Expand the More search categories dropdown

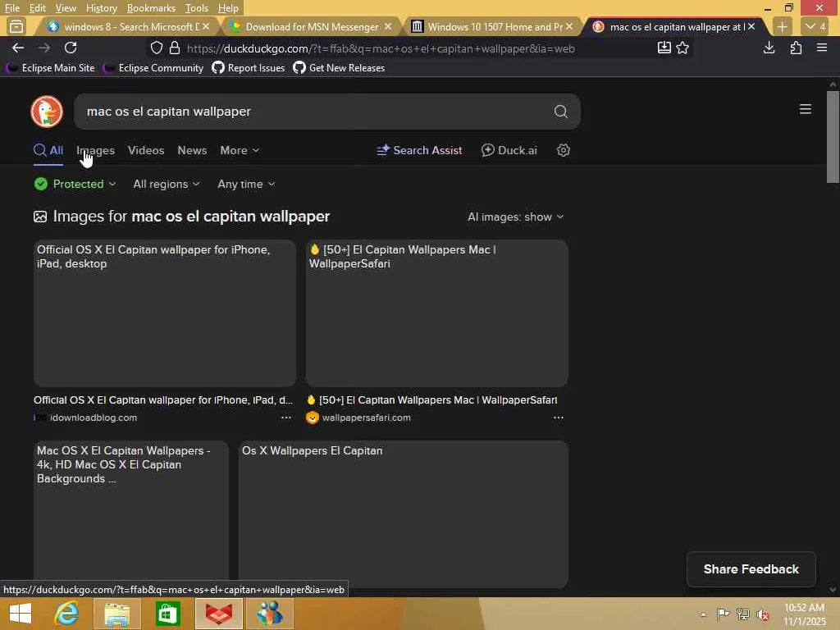pyautogui.click(x=240, y=150)
